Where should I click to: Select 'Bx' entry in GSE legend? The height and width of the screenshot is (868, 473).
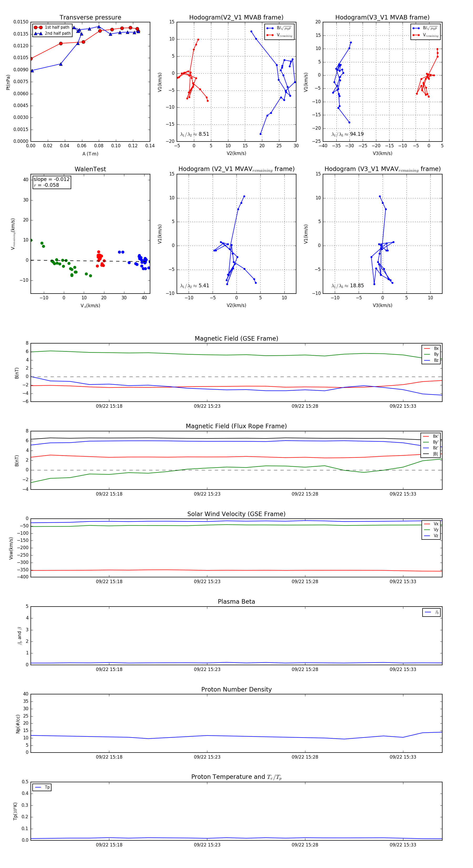coord(431,349)
